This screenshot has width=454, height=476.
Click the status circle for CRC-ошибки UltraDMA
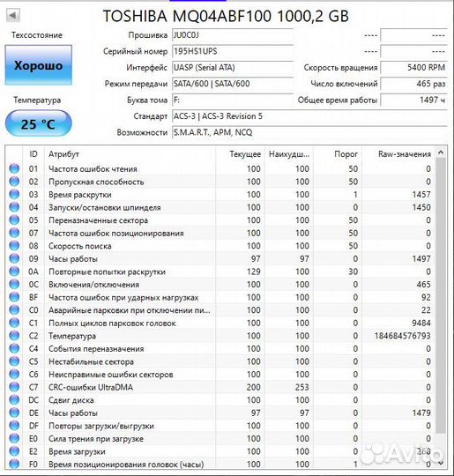point(14,387)
